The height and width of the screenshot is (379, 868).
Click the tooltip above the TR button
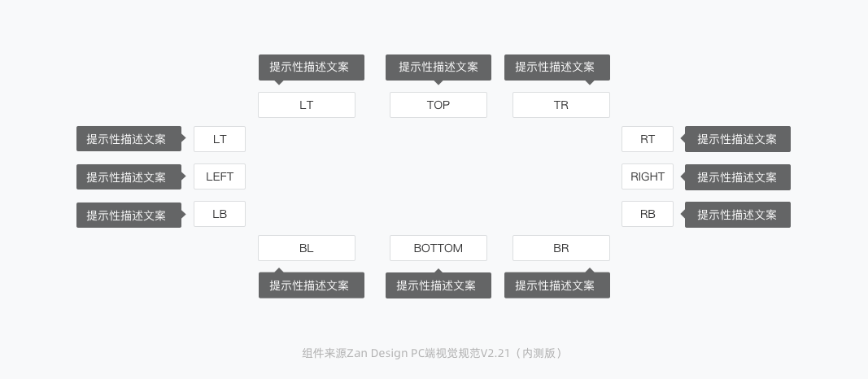click(556, 68)
